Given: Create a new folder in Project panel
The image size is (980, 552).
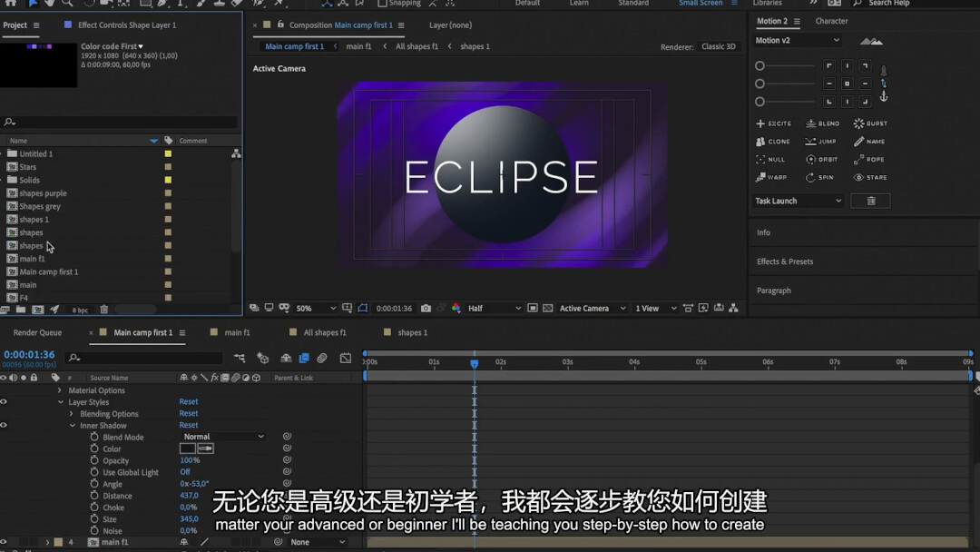Looking at the screenshot, I should pos(21,310).
